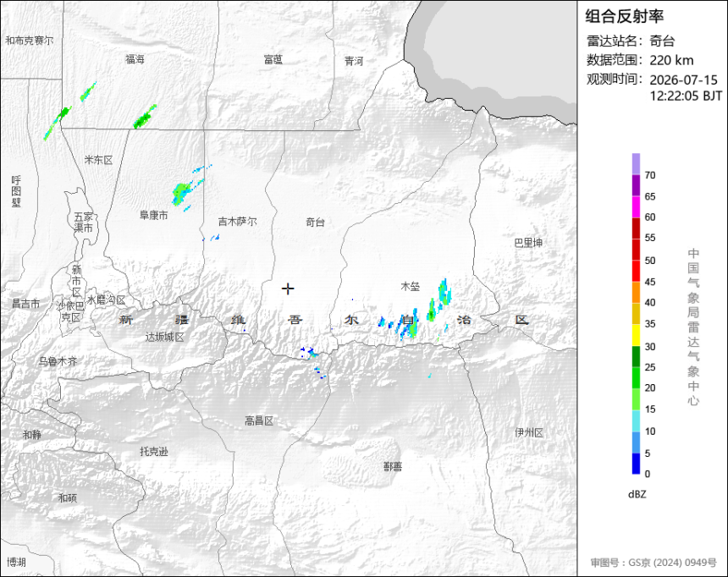
Task: Click the green echo cluster near 阜康市
Action: coord(182,193)
